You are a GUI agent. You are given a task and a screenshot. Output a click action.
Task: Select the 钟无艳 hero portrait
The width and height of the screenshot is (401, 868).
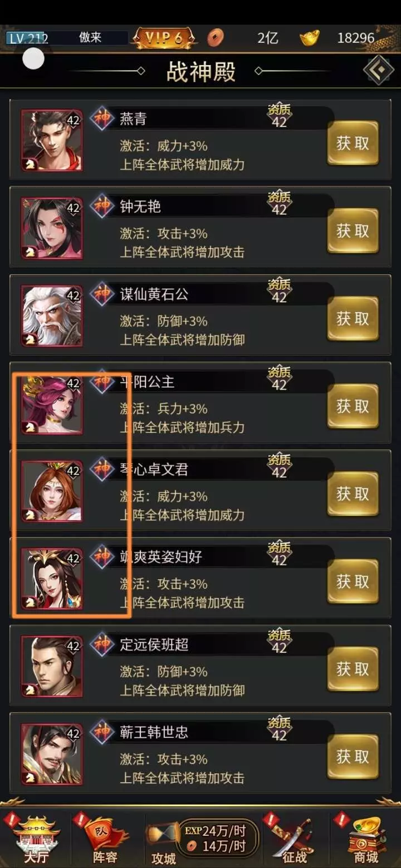tap(52, 228)
